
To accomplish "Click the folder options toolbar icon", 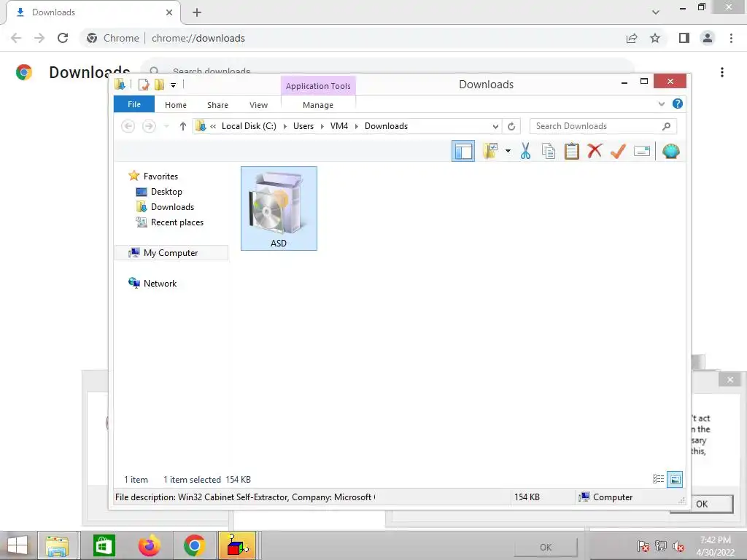I will [x=490, y=151].
